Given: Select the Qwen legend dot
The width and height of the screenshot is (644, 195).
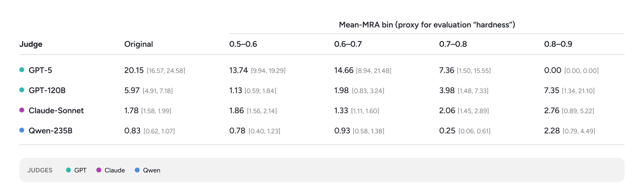Looking at the screenshot, I should (x=137, y=170).
